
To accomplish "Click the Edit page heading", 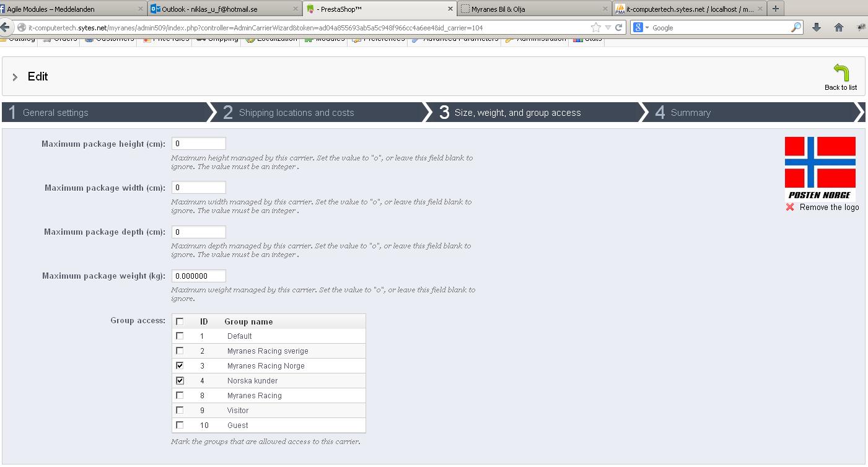I will [38, 76].
